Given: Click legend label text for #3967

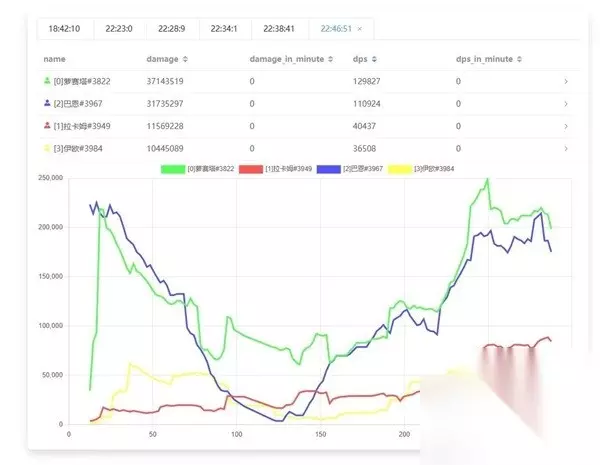Looking at the screenshot, I should (363, 169).
